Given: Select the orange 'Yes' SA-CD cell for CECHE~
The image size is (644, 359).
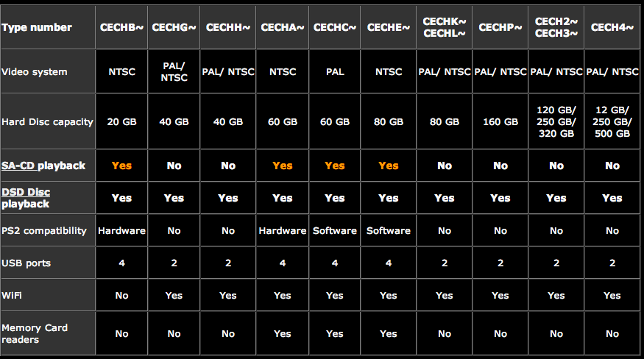Looking at the screenshot, I should pos(389,166).
